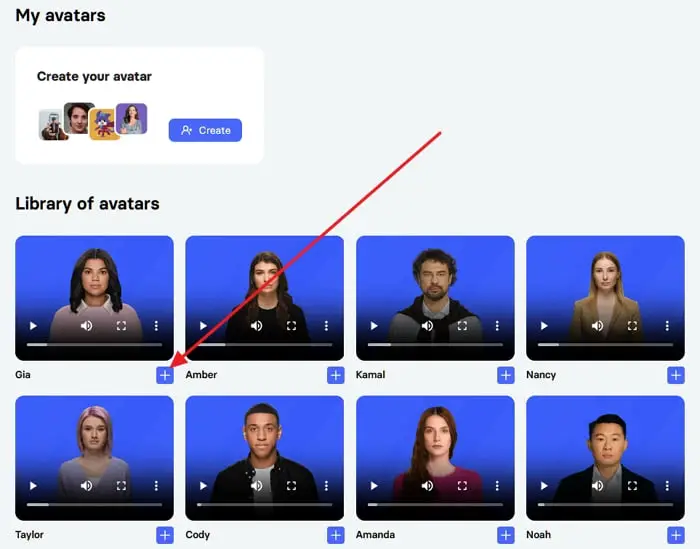
Task: Open Amanda video in fullscreen
Action: (462, 486)
